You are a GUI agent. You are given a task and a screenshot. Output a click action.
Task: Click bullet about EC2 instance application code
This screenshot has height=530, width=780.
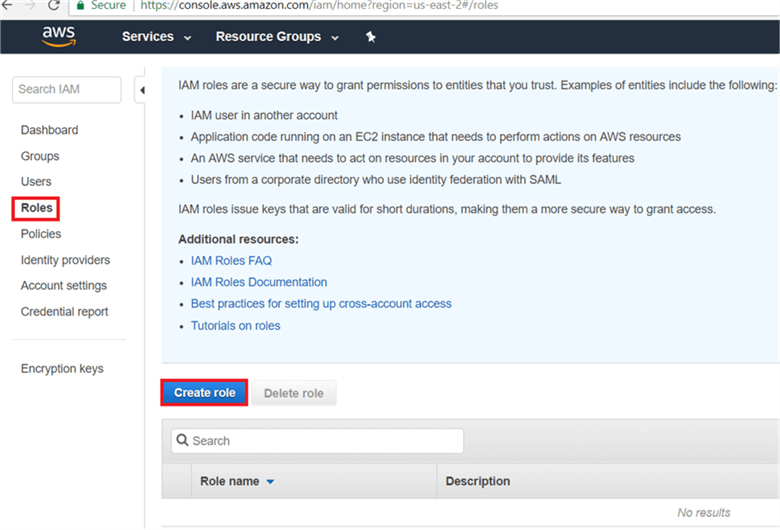pyautogui.click(x=436, y=137)
